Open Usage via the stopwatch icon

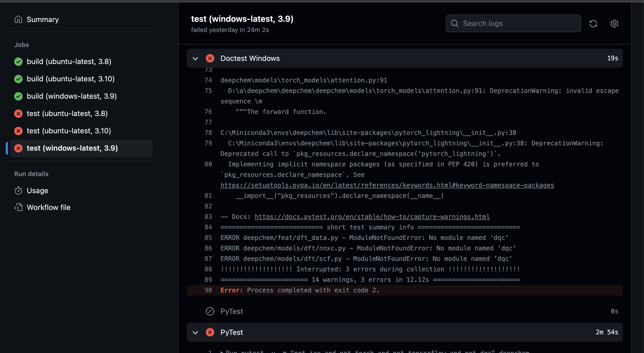point(18,191)
